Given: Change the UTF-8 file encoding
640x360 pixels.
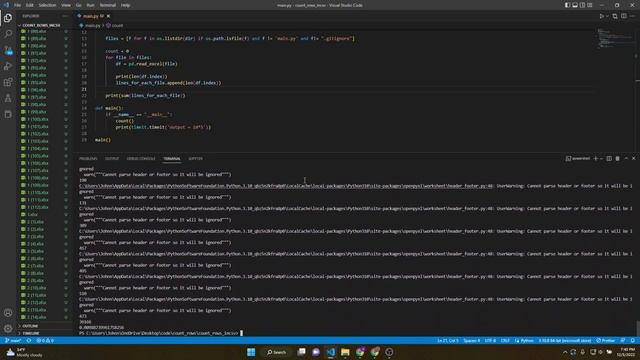Looking at the screenshot, I should (x=490, y=340).
